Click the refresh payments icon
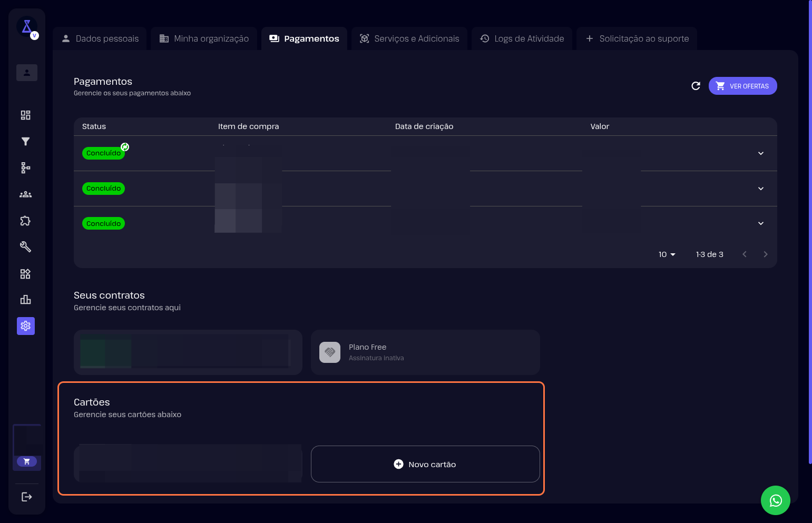812x523 pixels. 696,86
